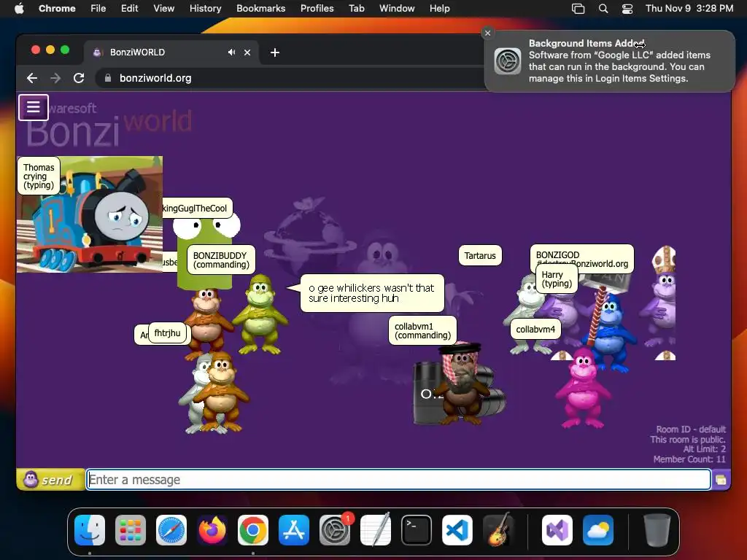Open Finder from the Dock
The image size is (747, 560).
click(90, 530)
